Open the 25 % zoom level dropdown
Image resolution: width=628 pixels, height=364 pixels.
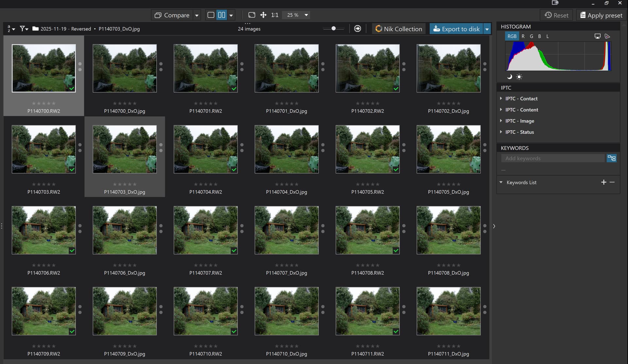point(306,15)
